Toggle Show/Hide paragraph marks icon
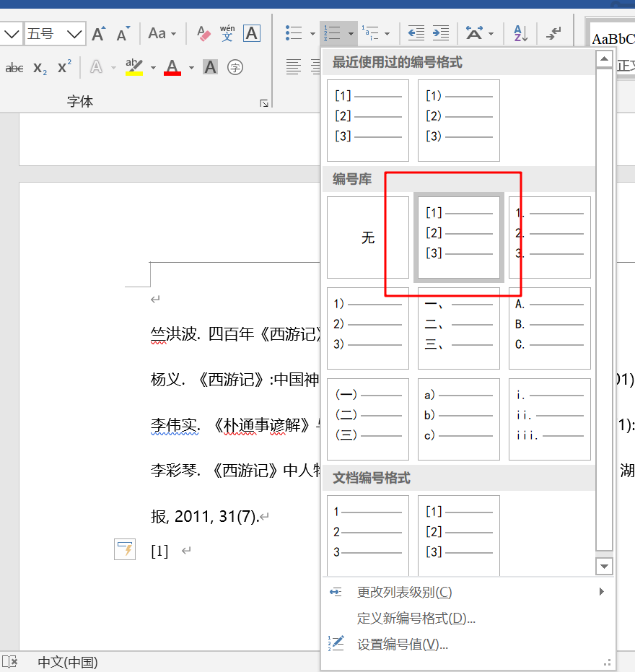This screenshot has width=635, height=672. click(x=553, y=33)
